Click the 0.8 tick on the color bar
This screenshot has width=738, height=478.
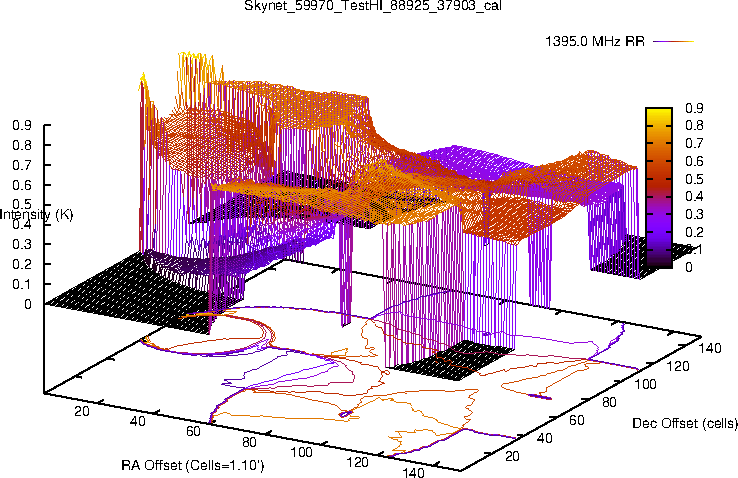tap(694, 125)
